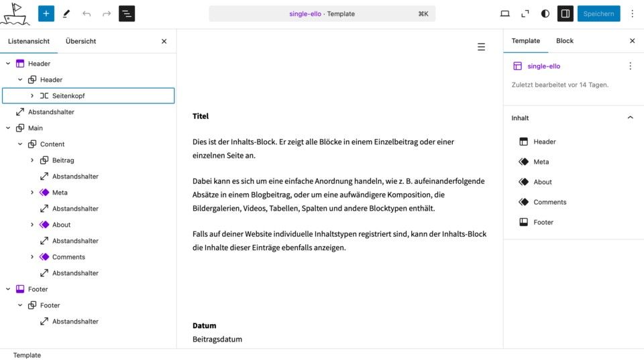Switch to the Übersicht tab
This screenshot has width=644, height=361.
pos(80,41)
